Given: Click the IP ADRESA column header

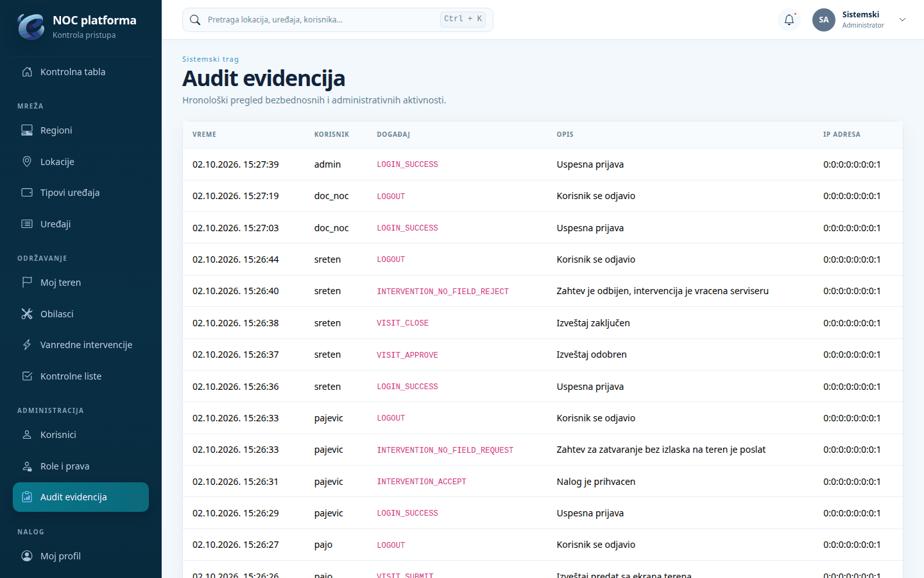Looking at the screenshot, I should pyautogui.click(x=842, y=134).
